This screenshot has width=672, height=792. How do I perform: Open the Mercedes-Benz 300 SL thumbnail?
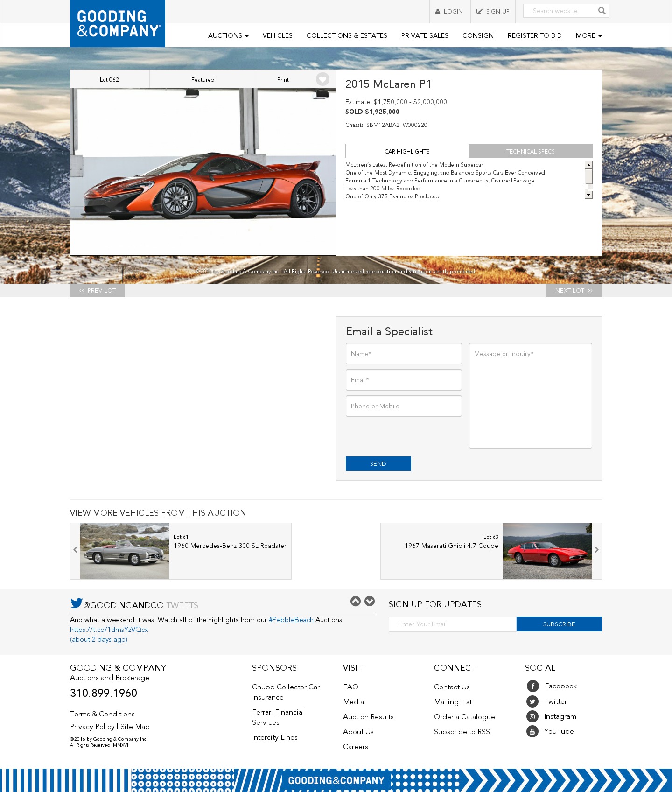pyautogui.click(x=124, y=551)
